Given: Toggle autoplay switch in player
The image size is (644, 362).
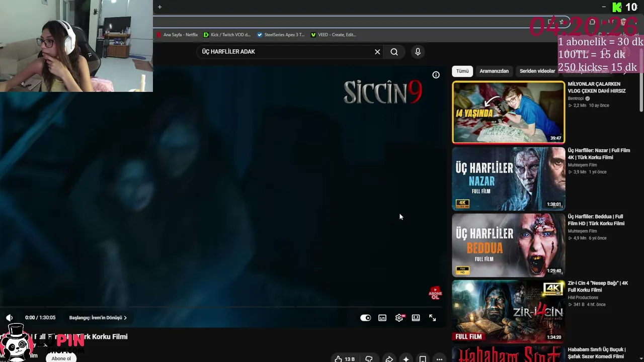Looking at the screenshot, I should coord(366,318).
